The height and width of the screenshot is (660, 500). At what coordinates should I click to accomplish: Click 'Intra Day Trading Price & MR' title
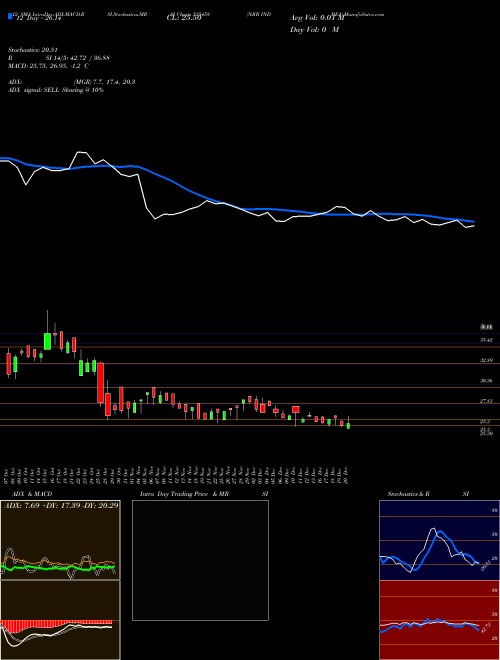click(x=184, y=494)
